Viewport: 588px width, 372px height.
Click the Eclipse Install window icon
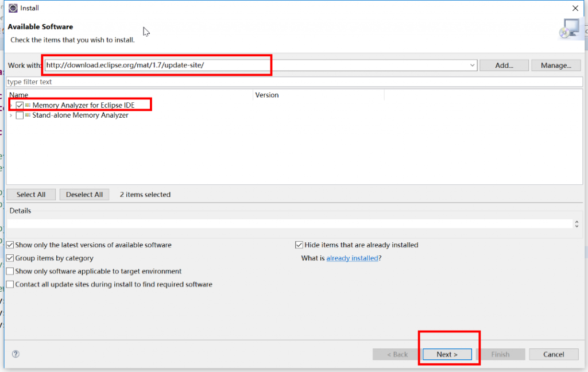pyautogui.click(x=13, y=8)
